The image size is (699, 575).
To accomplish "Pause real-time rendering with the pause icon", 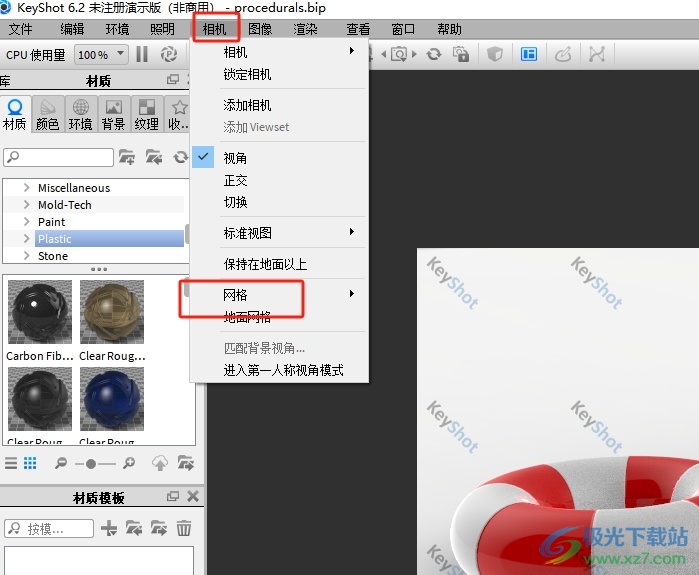I will coord(142,54).
